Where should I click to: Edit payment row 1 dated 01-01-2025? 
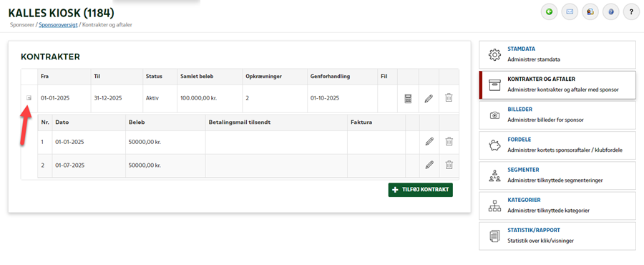click(x=429, y=142)
